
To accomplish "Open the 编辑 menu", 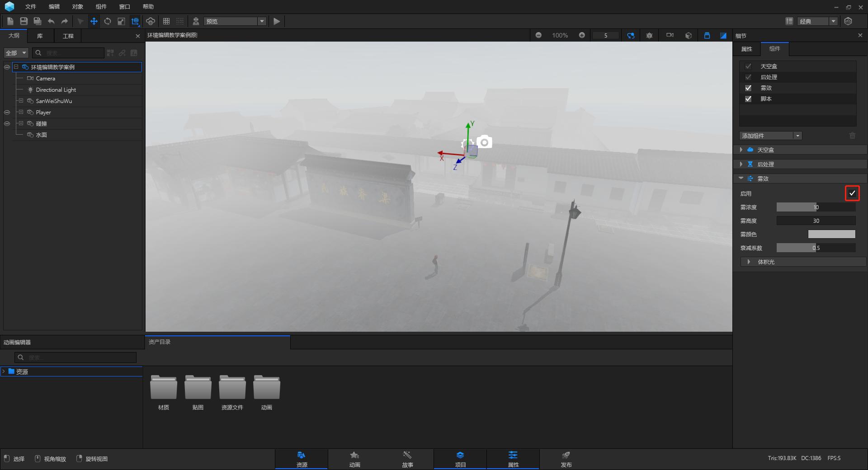I will tap(54, 6).
